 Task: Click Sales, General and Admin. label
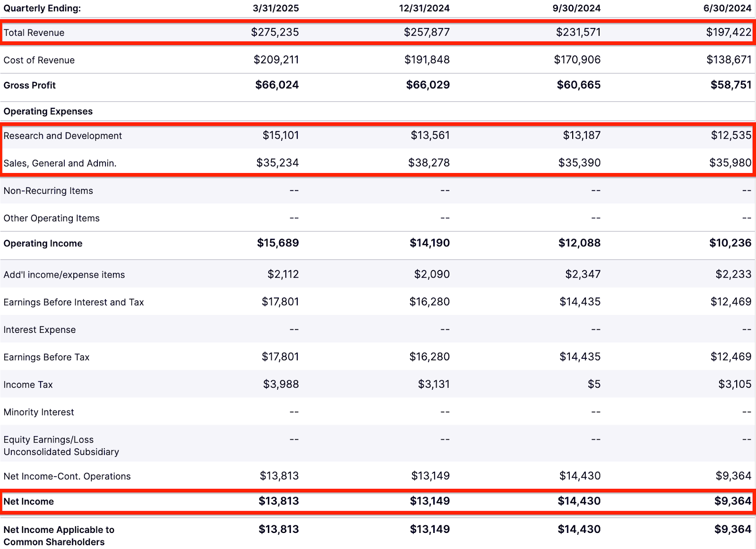(x=60, y=163)
